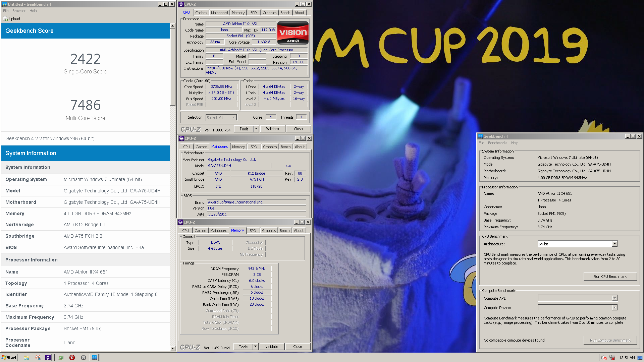This screenshot has width=644, height=362.
Task: Open Windows Explorer from the taskbar
Action: [26, 358]
